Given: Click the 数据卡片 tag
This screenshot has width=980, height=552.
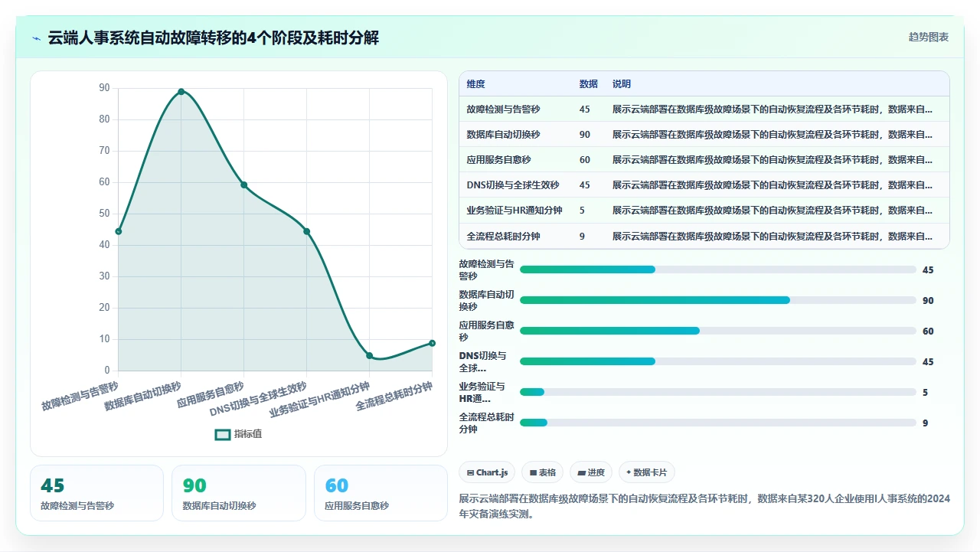Looking at the screenshot, I should coord(646,472).
